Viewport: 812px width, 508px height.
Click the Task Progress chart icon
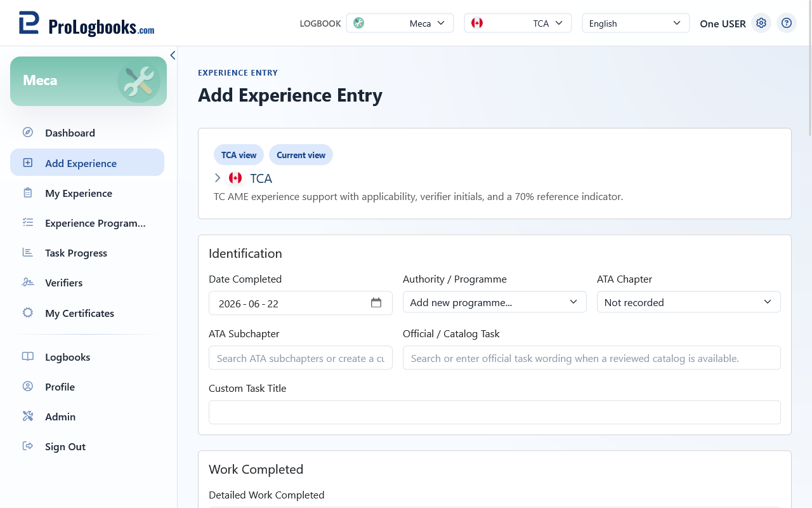pyautogui.click(x=28, y=253)
